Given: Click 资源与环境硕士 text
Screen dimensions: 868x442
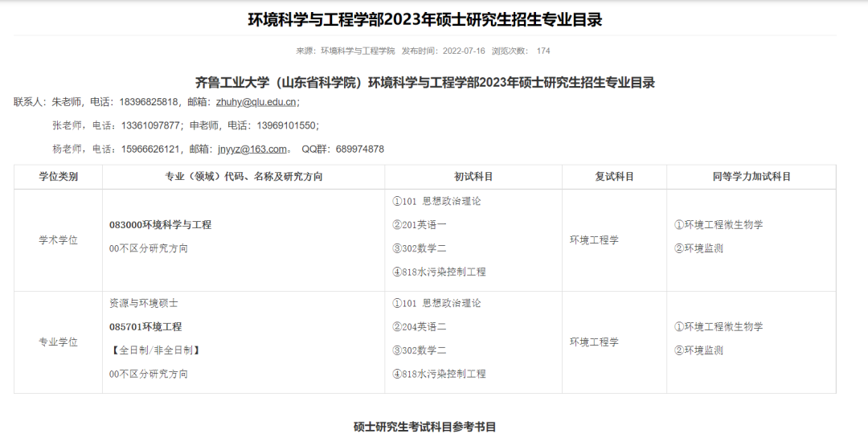Looking at the screenshot, I should click(x=144, y=303).
